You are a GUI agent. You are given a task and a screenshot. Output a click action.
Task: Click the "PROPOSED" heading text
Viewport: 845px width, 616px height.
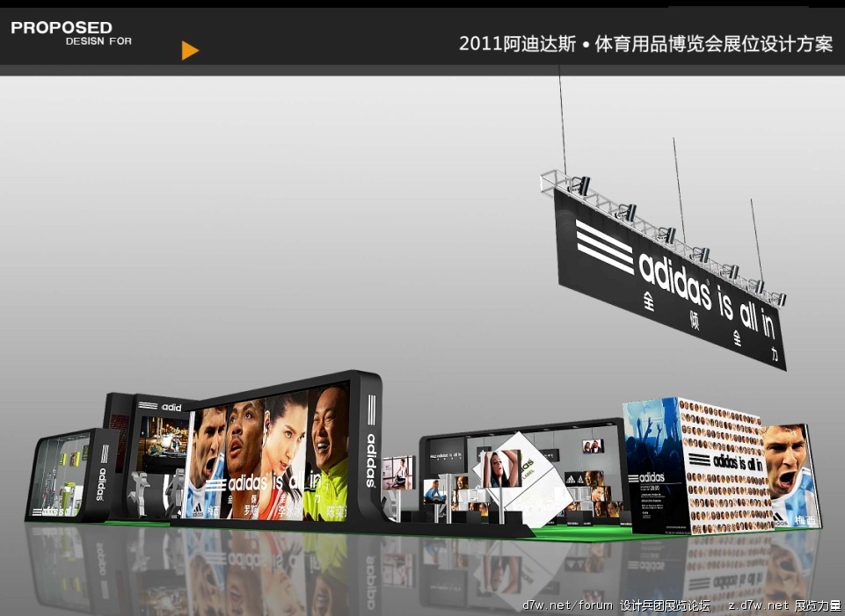[62, 27]
